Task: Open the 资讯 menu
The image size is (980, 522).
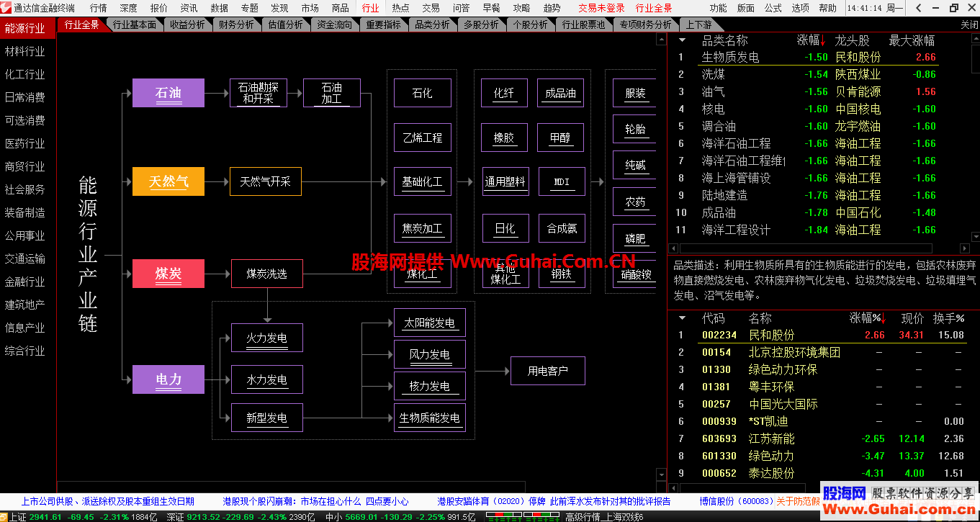Action: [x=189, y=8]
